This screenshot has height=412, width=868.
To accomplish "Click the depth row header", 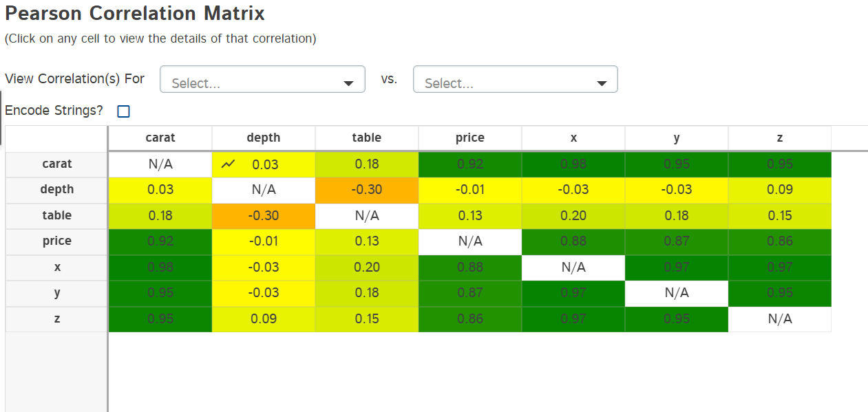I will (57, 189).
